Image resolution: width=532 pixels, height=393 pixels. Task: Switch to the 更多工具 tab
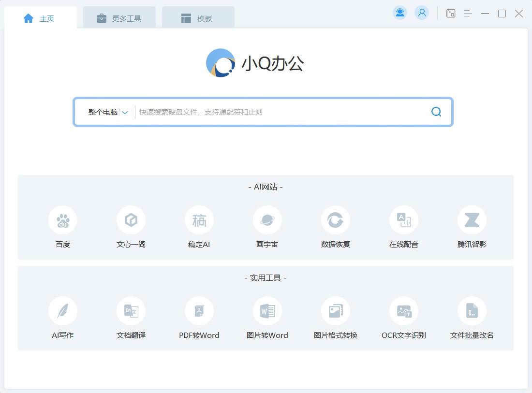119,18
